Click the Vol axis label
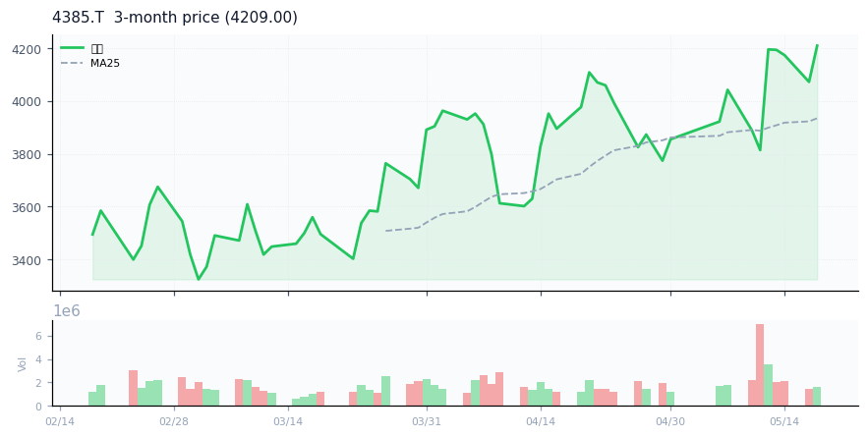Image resolution: width=868 pixels, height=437 pixels. (23, 364)
